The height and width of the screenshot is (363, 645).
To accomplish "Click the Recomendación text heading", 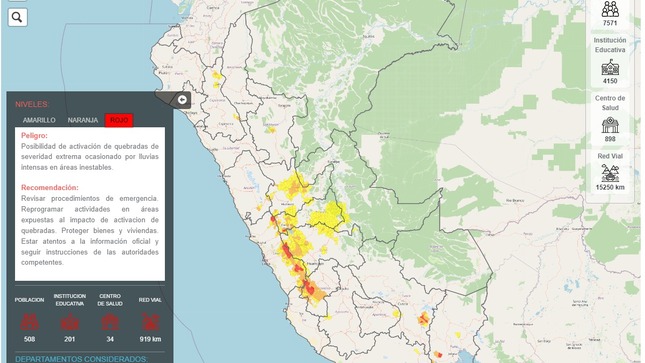I will coord(50,187).
